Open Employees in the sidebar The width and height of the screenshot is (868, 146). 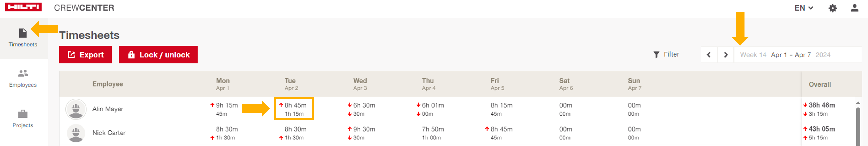coord(23,78)
